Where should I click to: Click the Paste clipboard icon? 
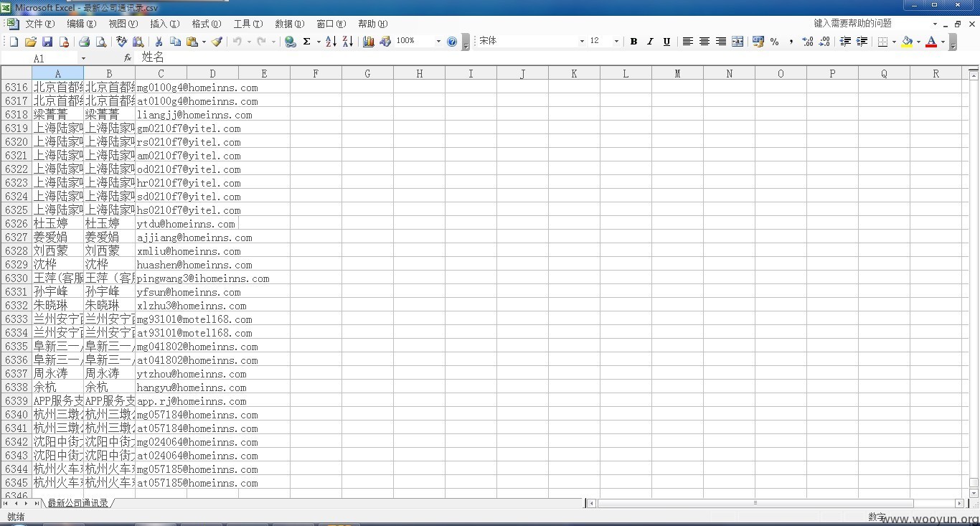coord(192,42)
